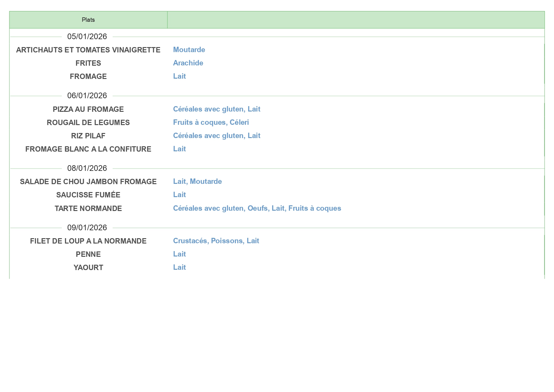Click the 05/01/2026 date heading
This screenshot has height=392, width=554.
(87, 37)
